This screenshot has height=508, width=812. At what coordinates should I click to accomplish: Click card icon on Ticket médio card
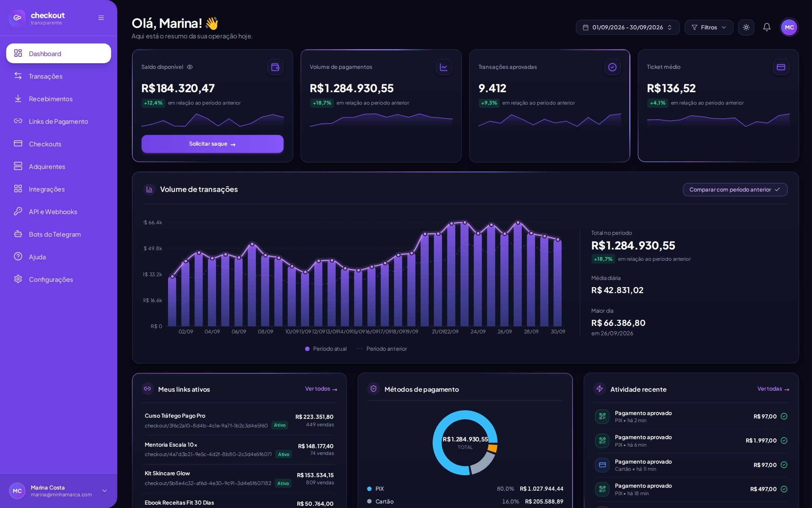(x=781, y=67)
